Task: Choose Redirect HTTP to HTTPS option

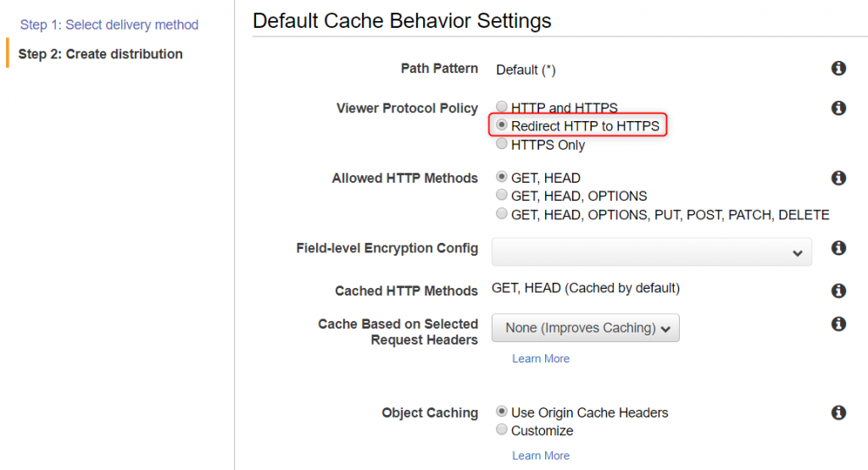Action: pyautogui.click(x=502, y=125)
